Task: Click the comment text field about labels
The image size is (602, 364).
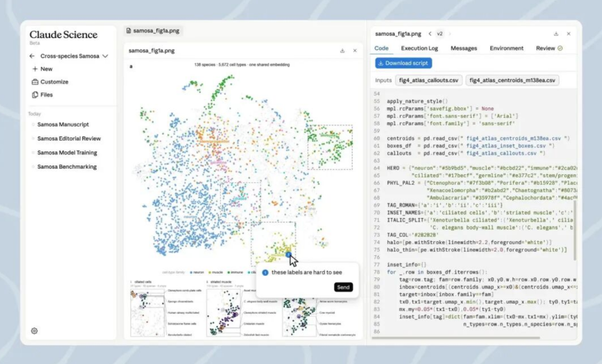Action: point(307,272)
